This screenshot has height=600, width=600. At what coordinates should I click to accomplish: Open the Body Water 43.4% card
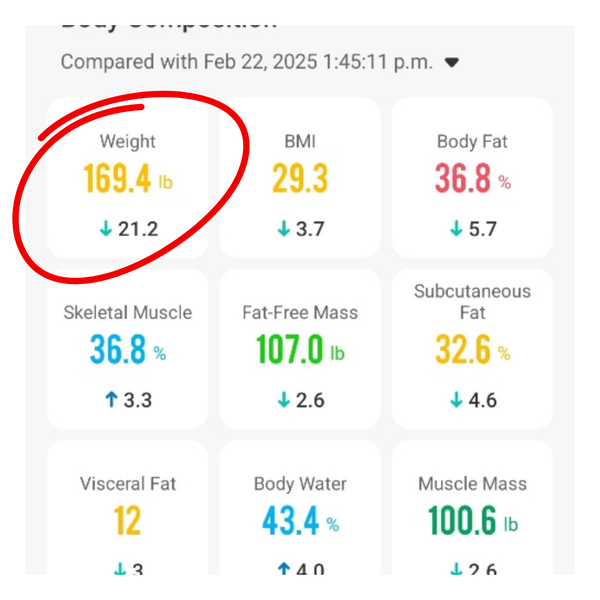pyautogui.click(x=300, y=507)
